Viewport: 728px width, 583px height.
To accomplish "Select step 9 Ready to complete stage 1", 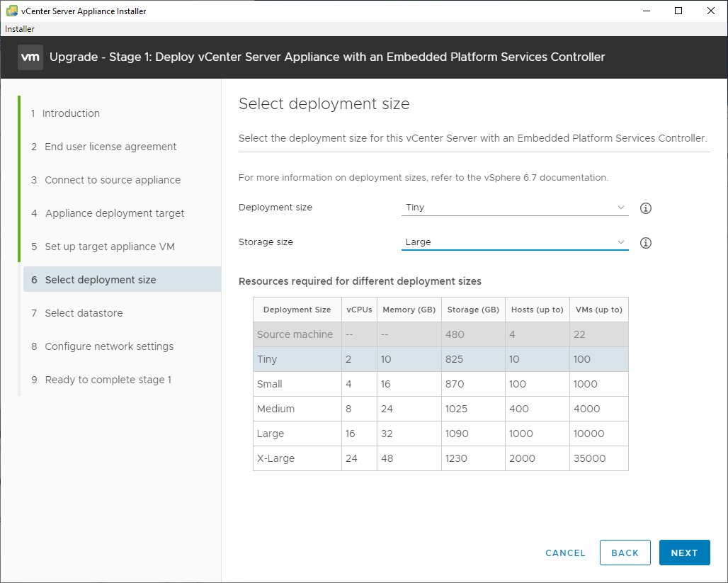I will 101,380.
